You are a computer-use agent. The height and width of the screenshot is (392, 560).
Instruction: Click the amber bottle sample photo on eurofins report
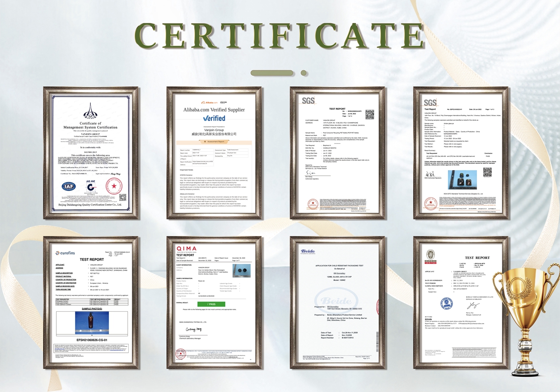point(92,323)
